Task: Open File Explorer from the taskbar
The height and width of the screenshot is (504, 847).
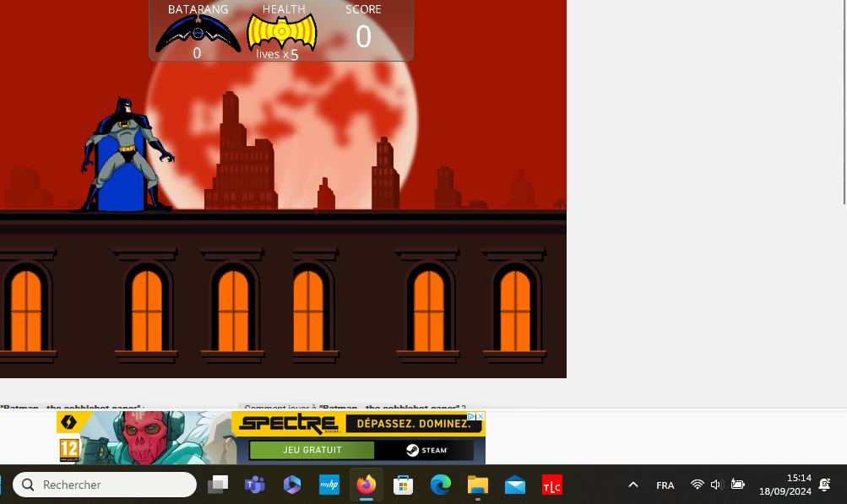Action: pyautogui.click(x=478, y=485)
